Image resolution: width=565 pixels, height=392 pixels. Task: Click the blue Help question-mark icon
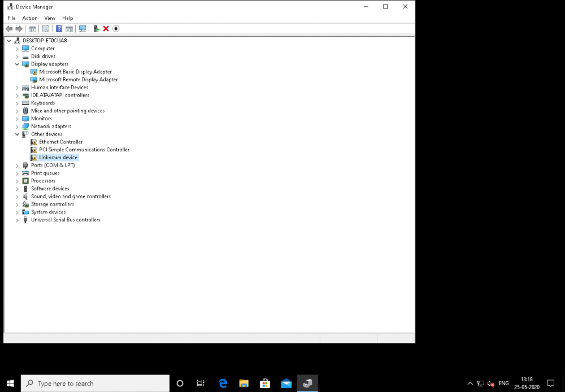[x=59, y=29]
